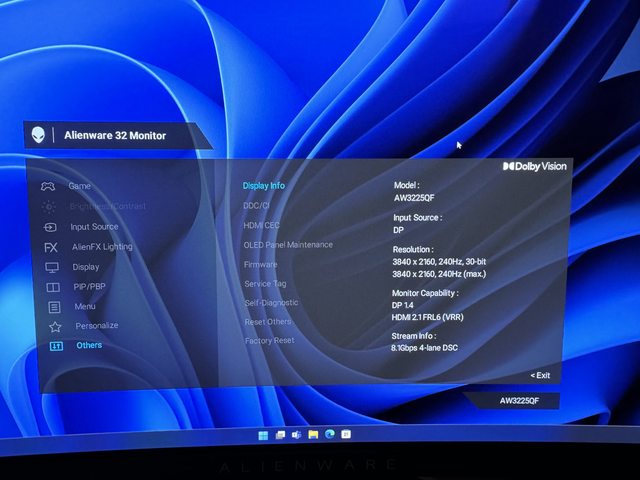Open OLED Panel Maintenance
This screenshot has height=480, width=640.
click(x=288, y=244)
